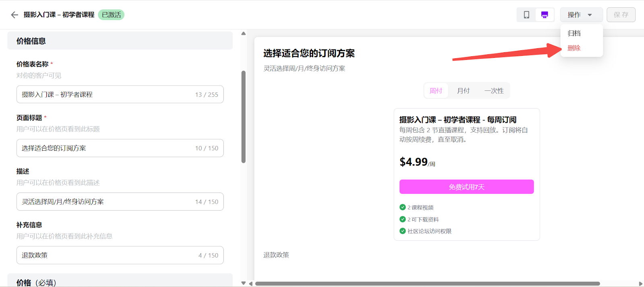Click the left panel vertical scrollbar
Screen dimensions: 644x287
244,117
